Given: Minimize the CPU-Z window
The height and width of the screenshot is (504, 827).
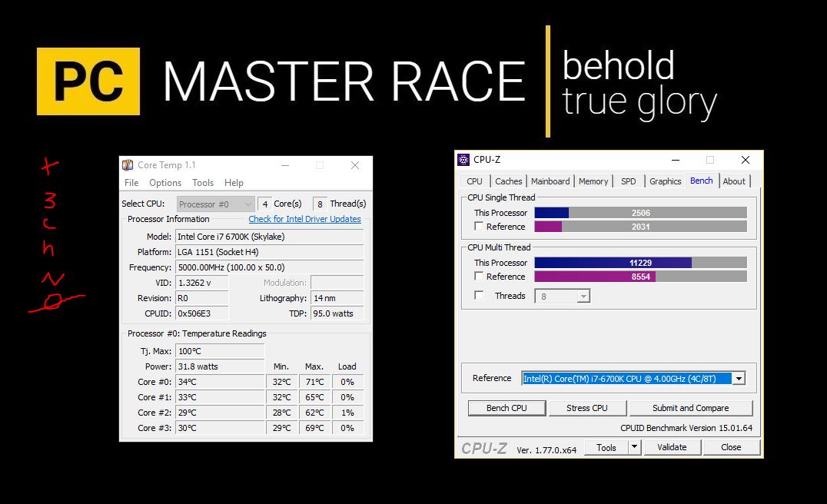Looking at the screenshot, I should click(x=676, y=160).
